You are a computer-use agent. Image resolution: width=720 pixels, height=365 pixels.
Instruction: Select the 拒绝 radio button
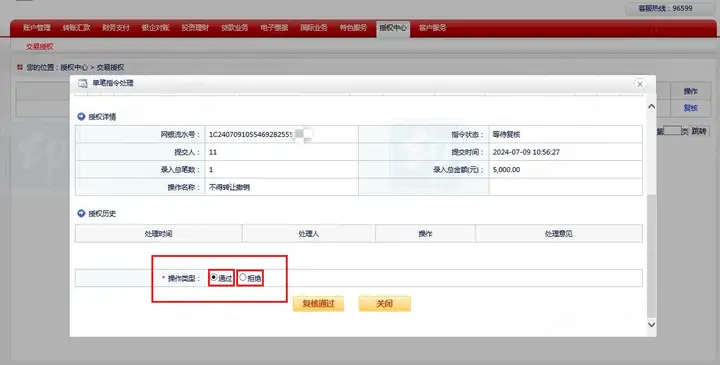click(x=242, y=277)
